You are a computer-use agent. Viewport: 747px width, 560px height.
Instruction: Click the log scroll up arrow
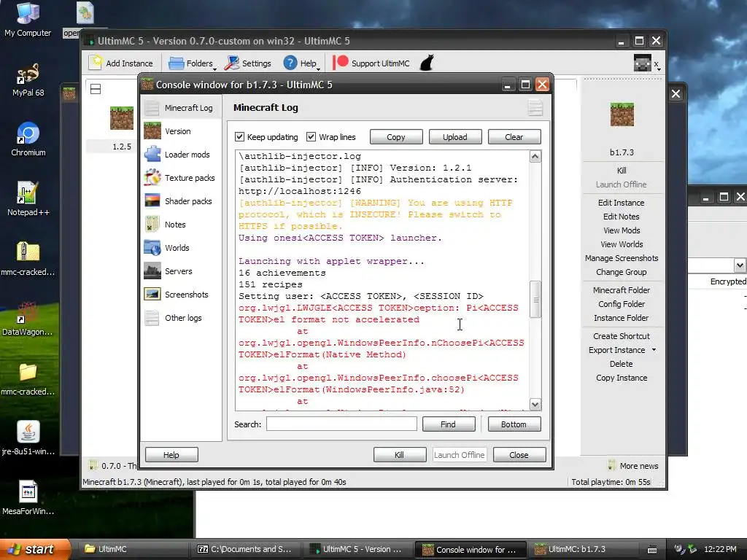(x=535, y=157)
